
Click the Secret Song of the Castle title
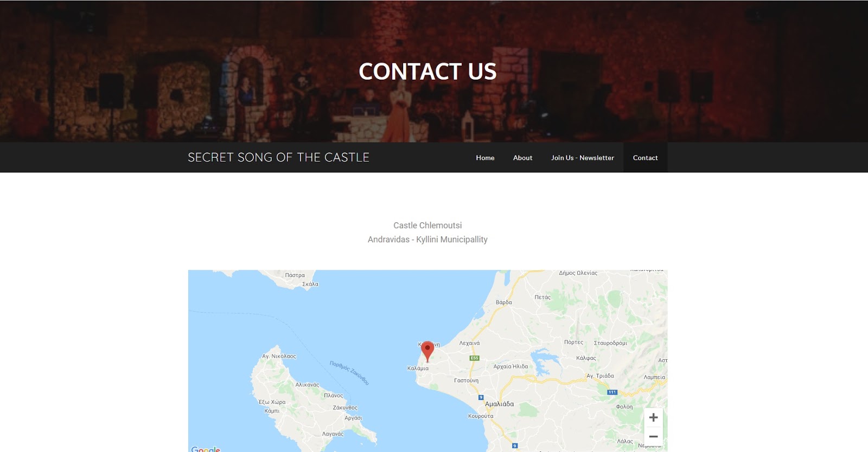pyautogui.click(x=278, y=157)
